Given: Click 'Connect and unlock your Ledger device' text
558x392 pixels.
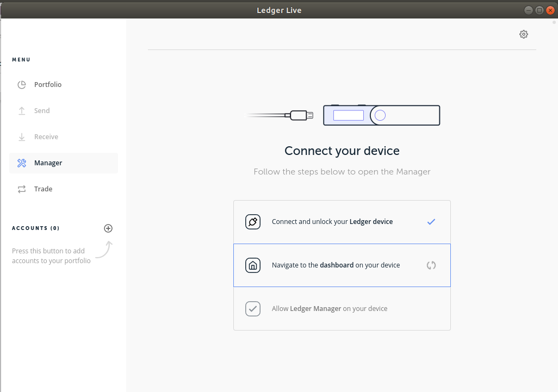Looking at the screenshot, I should [332, 222].
